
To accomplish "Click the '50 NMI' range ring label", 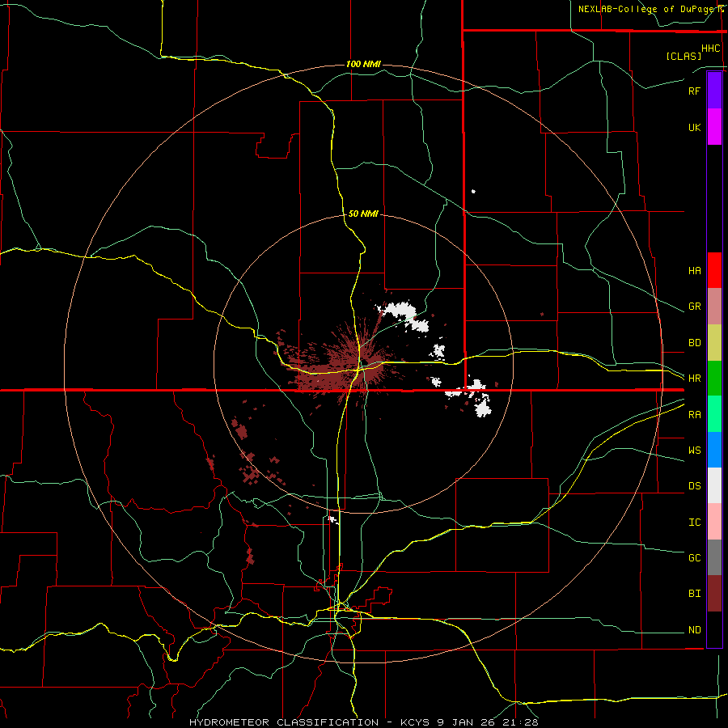I will pyautogui.click(x=363, y=214).
